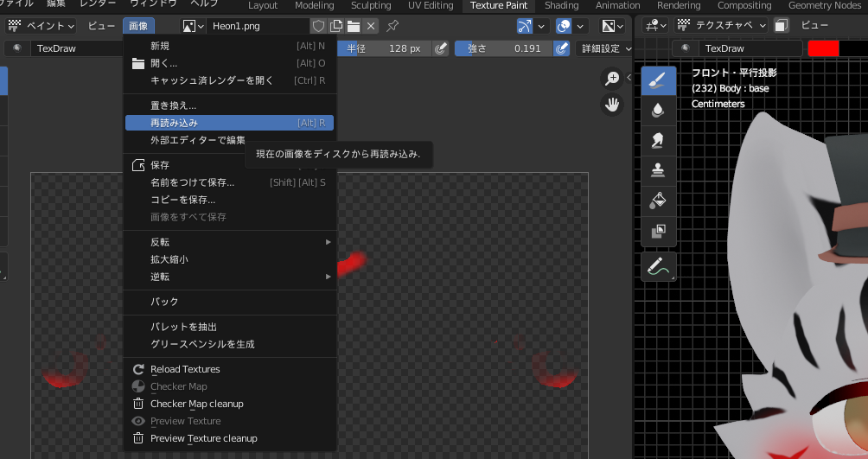
Task: Choose 新規 from the image menu
Action: pos(230,46)
